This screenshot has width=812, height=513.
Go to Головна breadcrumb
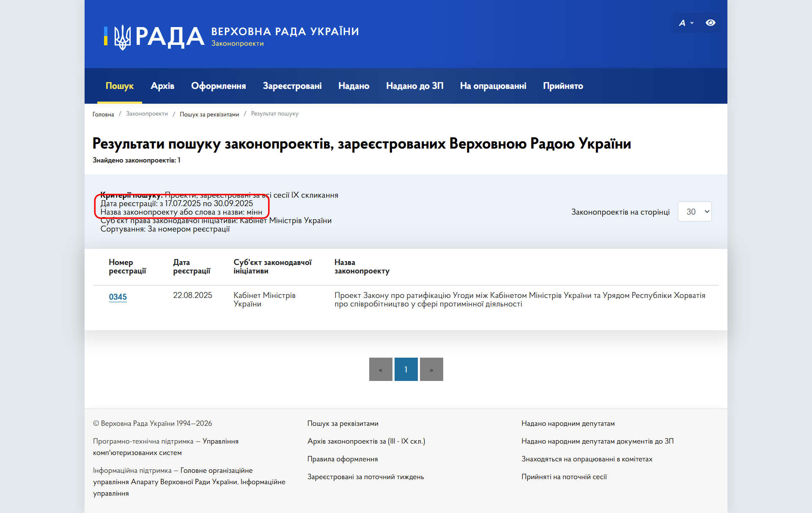pyautogui.click(x=103, y=114)
